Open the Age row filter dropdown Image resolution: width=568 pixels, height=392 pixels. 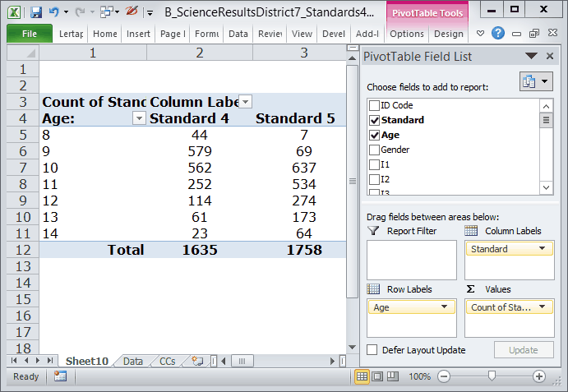coord(138,118)
